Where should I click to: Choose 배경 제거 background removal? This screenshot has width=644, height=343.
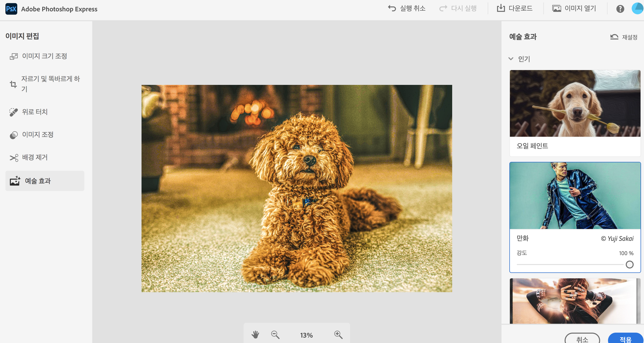(x=35, y=157)
